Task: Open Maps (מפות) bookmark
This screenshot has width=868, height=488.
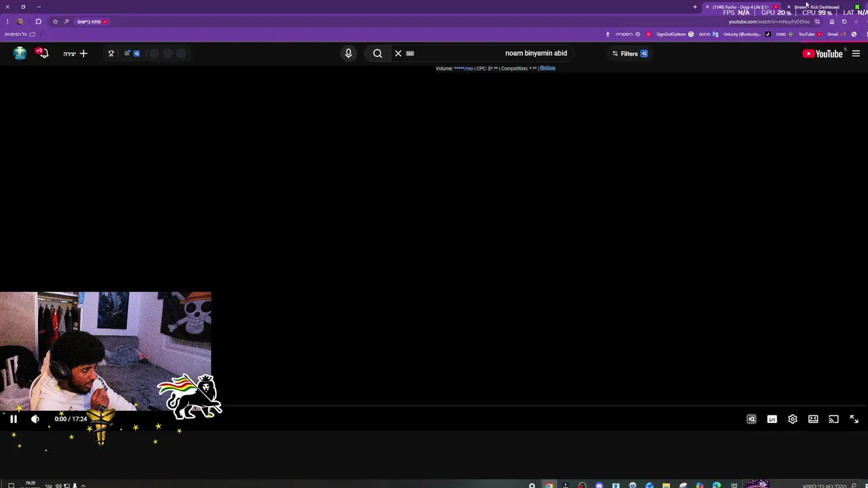Action: point(785,34)
